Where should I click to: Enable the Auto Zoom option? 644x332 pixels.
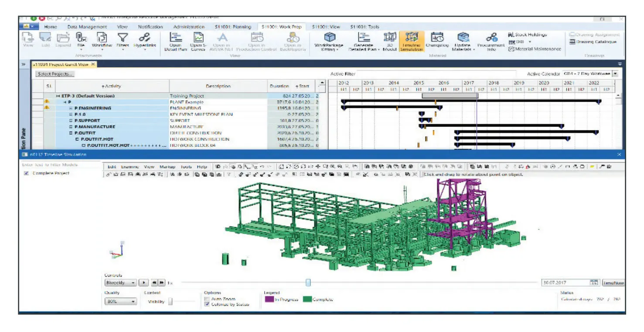click(x=207, y=299)
